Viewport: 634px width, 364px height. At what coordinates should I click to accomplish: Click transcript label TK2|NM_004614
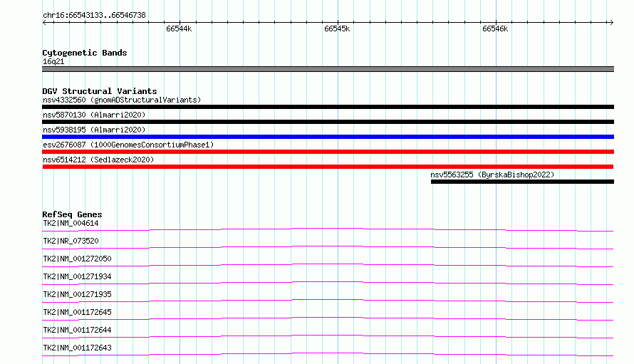[x=71, y=223]
